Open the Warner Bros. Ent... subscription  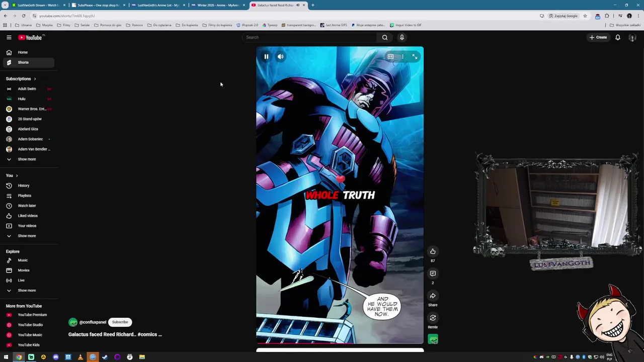tap(28, 109)
